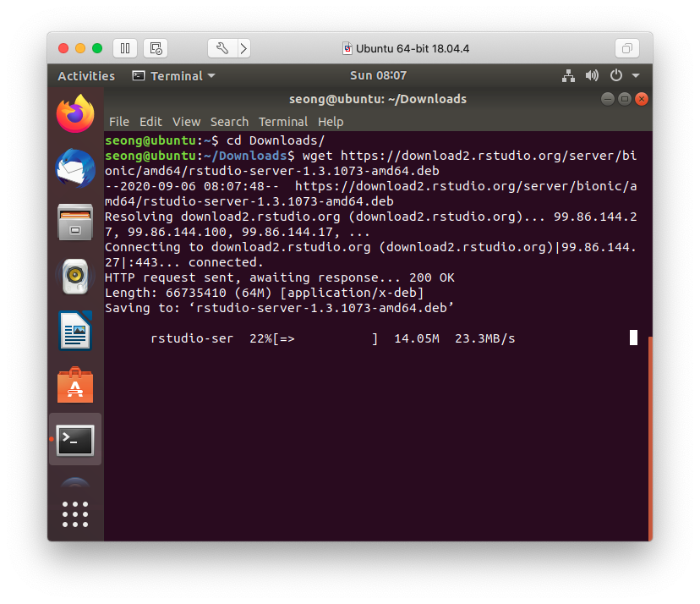Open the Search menu
This screenshot has height=604, width=700.
tap(229, 122)
